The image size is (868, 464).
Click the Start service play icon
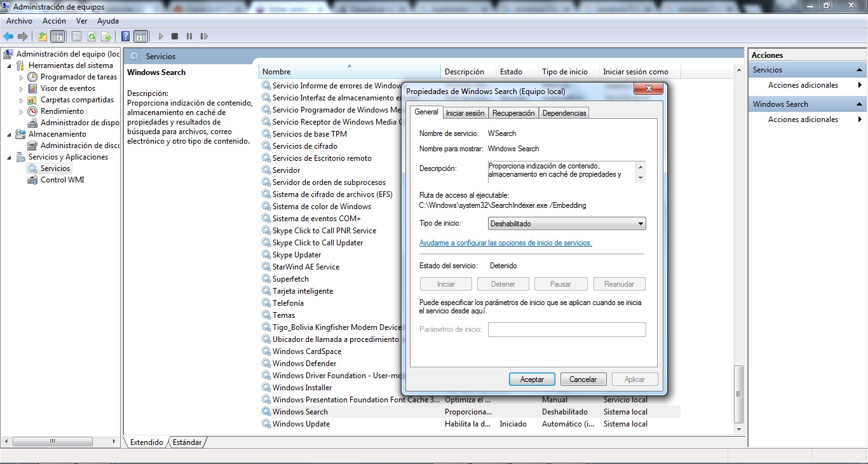click(x=161, y=36)
